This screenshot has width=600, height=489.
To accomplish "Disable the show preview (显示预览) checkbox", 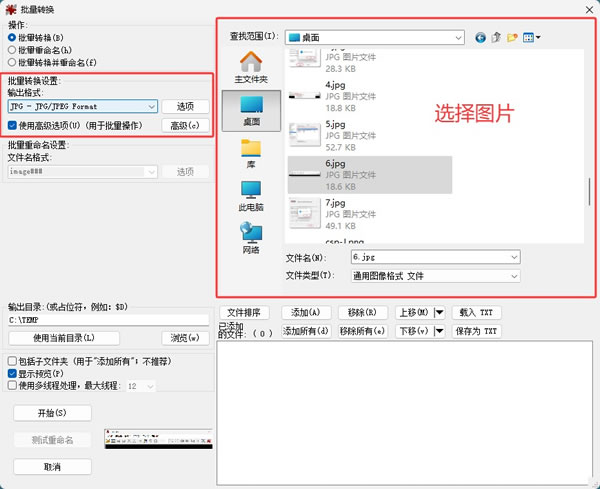I will click(x=12, y=373).
